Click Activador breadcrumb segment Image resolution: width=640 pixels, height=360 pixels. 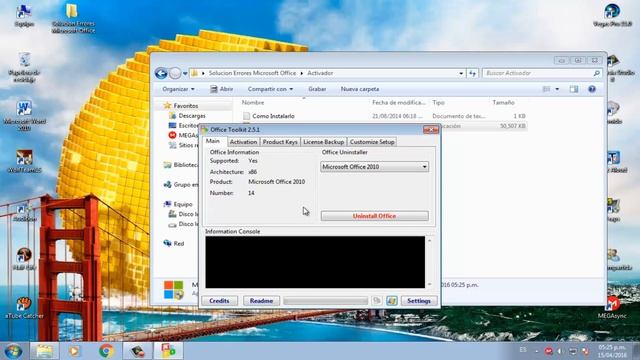pos(320,73)
